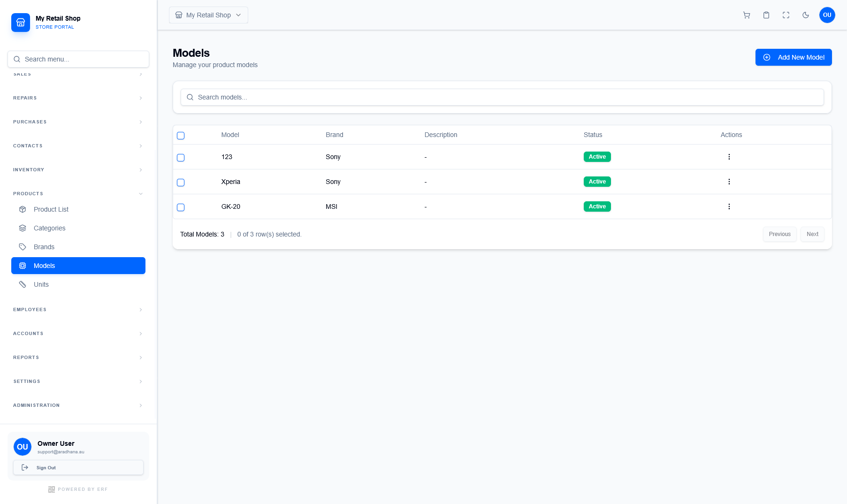Expand the Repairs menu section
The height and width of the screenshot is (504, 847).
[78, 98]
